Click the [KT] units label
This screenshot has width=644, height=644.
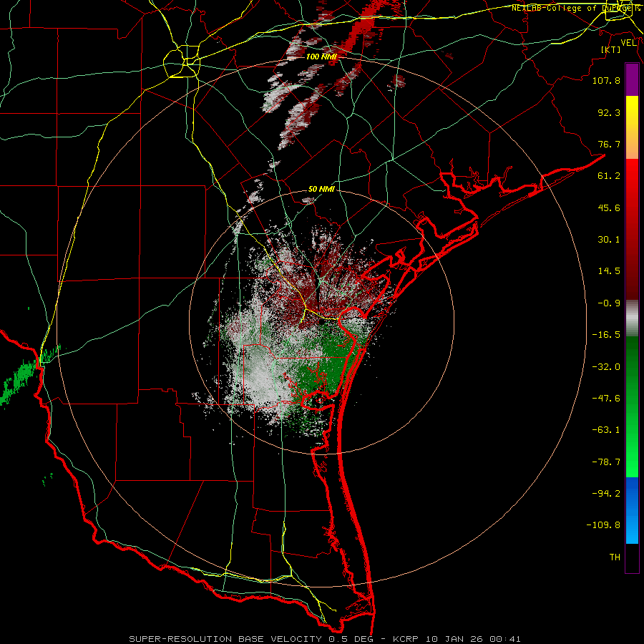(x=611, y=49)
